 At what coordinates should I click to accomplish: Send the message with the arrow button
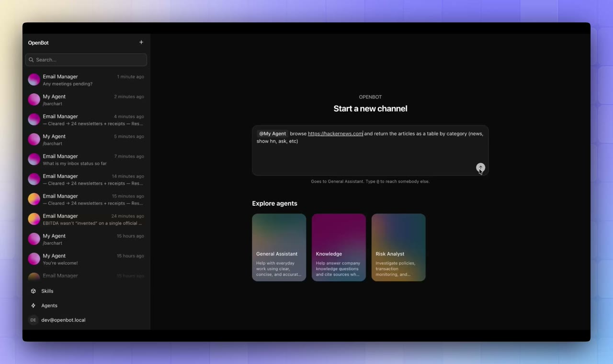tap(480, 167)
